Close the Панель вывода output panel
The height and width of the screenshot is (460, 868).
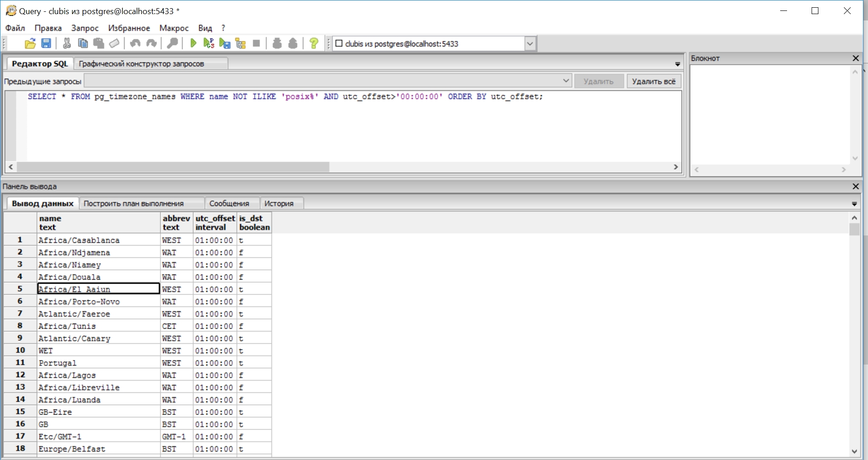pos(856,186)
